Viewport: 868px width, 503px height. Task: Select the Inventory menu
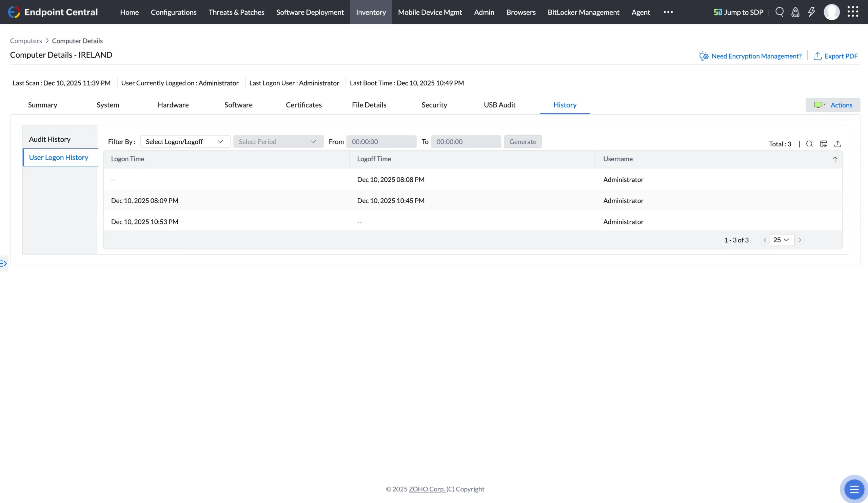pos(371,12)
